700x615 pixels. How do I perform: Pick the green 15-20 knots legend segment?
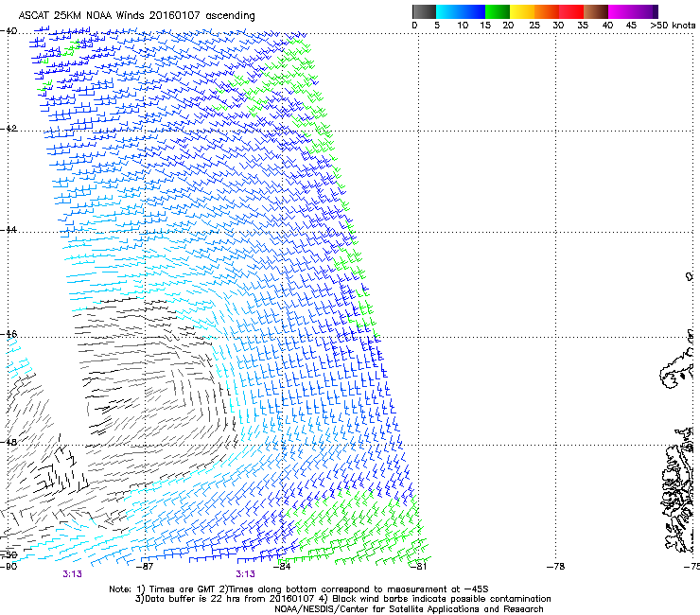click(x=498, y=11)
